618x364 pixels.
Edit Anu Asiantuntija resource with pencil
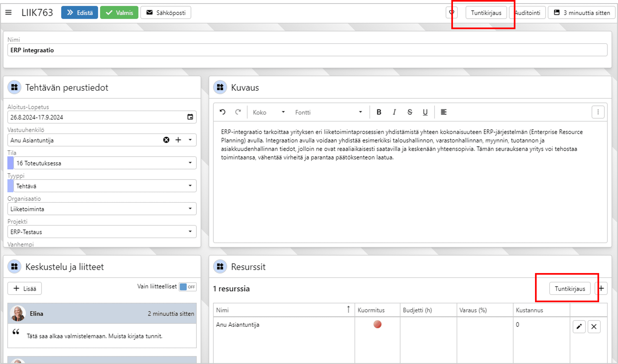(579, 326)
